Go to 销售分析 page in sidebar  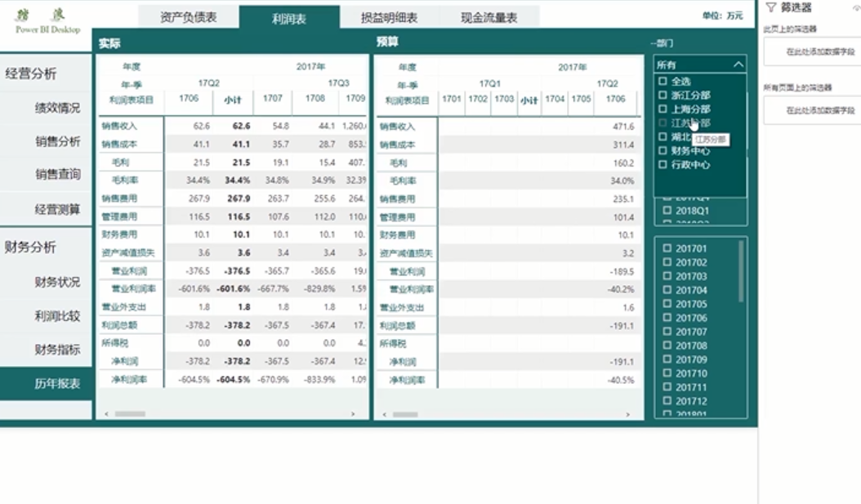click(x=57, y=141)
